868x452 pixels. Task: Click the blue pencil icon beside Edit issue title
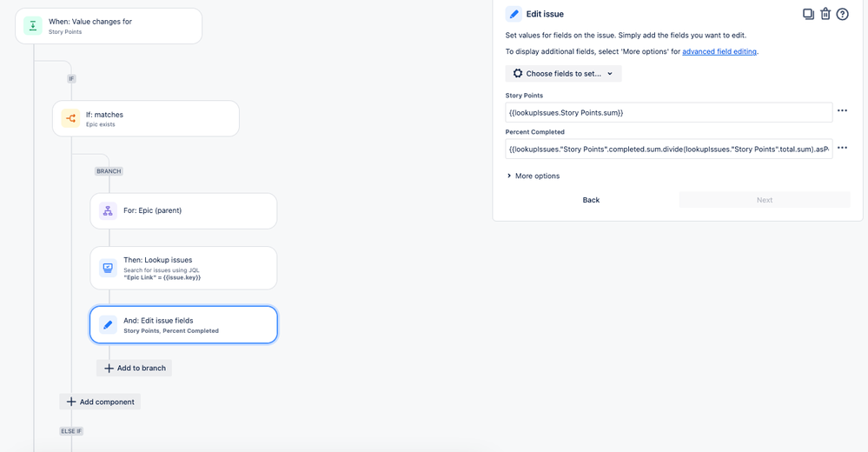[514, 14]
